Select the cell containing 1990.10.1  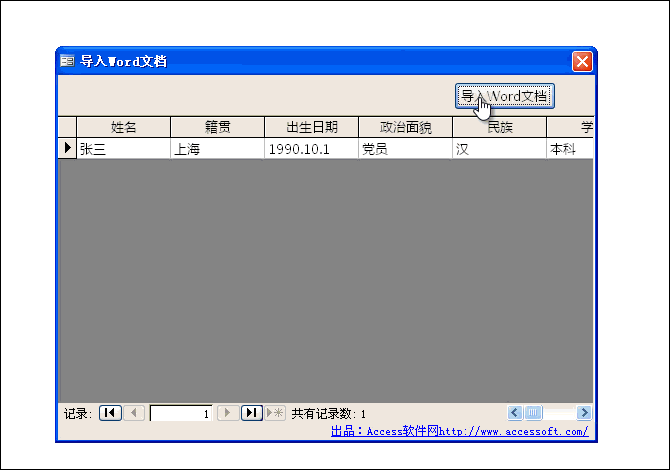[x=311, y=148]
